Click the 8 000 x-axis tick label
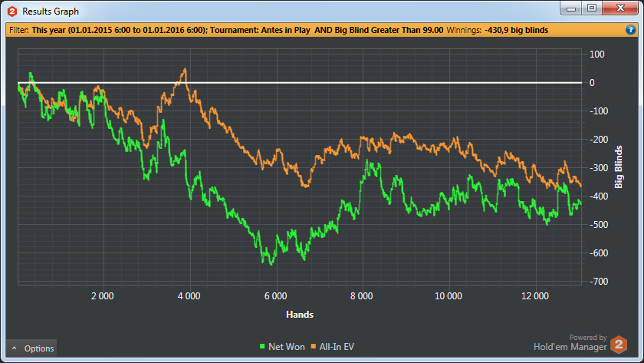The width and height of the screenshot is (644, 363). (361, 295)
